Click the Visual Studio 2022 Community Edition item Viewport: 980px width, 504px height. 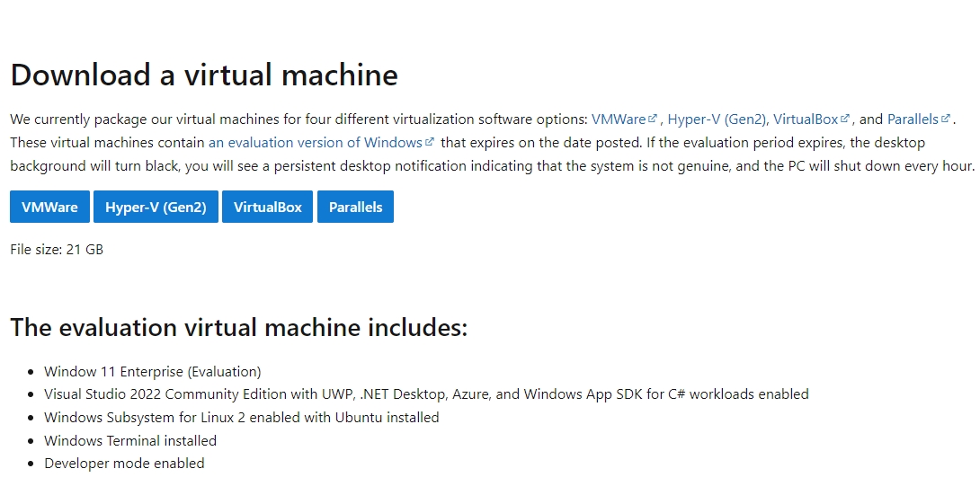coord(426,394)
